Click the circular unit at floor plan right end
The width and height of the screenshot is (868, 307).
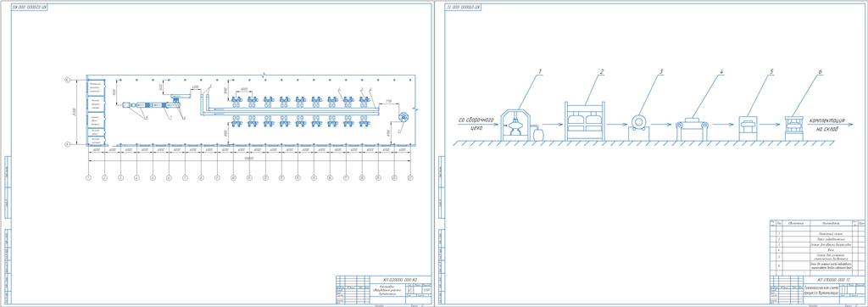point(403,117)
